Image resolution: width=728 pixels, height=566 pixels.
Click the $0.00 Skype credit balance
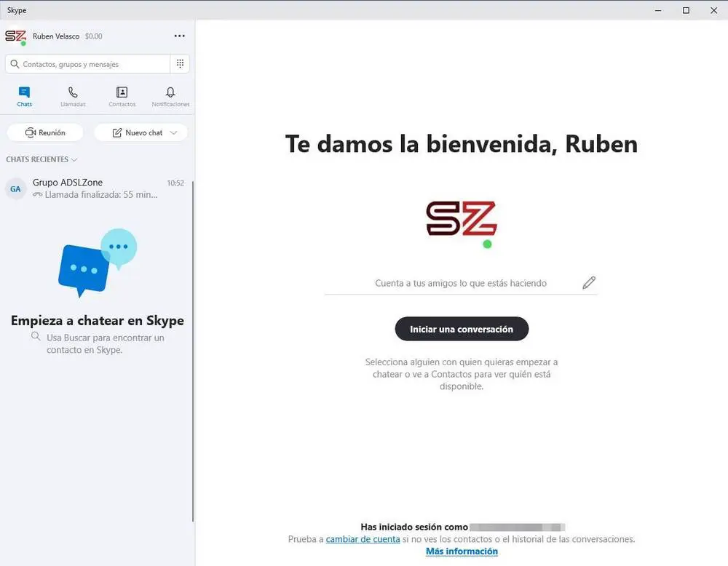(x=93, y=36)
